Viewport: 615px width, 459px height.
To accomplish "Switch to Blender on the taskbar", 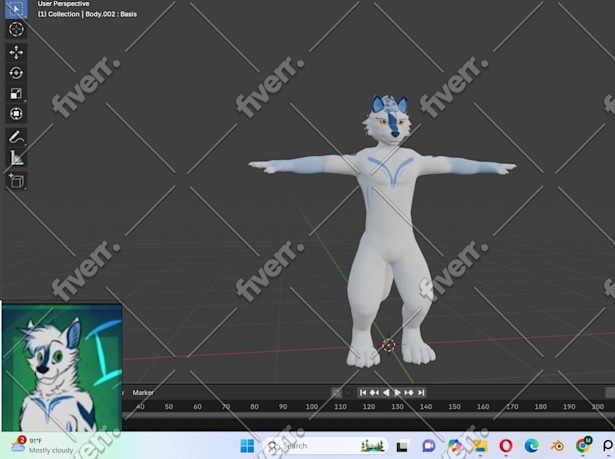I will (557, 446).
